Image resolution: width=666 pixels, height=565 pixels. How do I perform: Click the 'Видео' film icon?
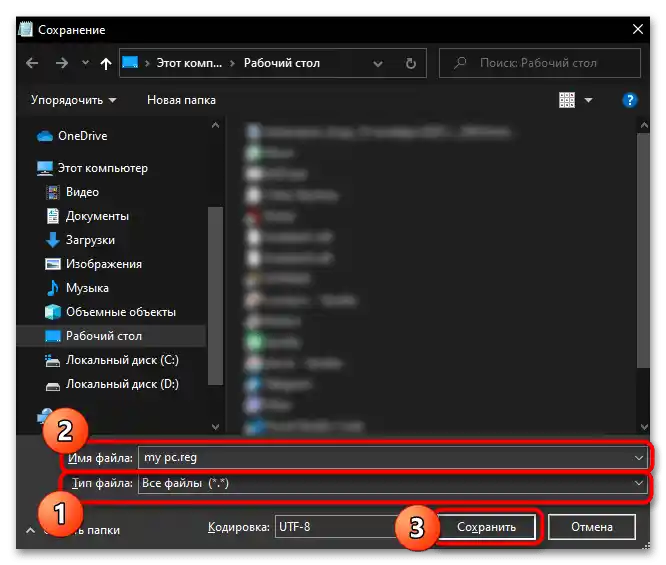point(53,192)
